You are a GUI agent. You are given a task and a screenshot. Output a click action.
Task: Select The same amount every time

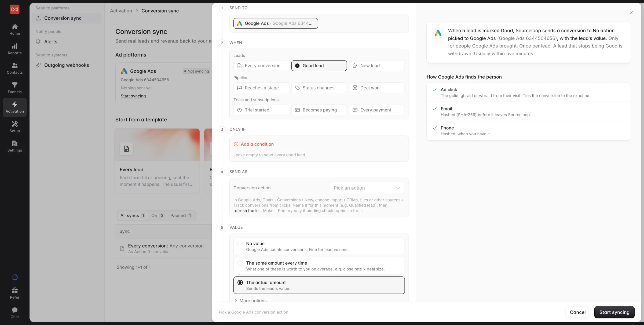tap(319, 266)
